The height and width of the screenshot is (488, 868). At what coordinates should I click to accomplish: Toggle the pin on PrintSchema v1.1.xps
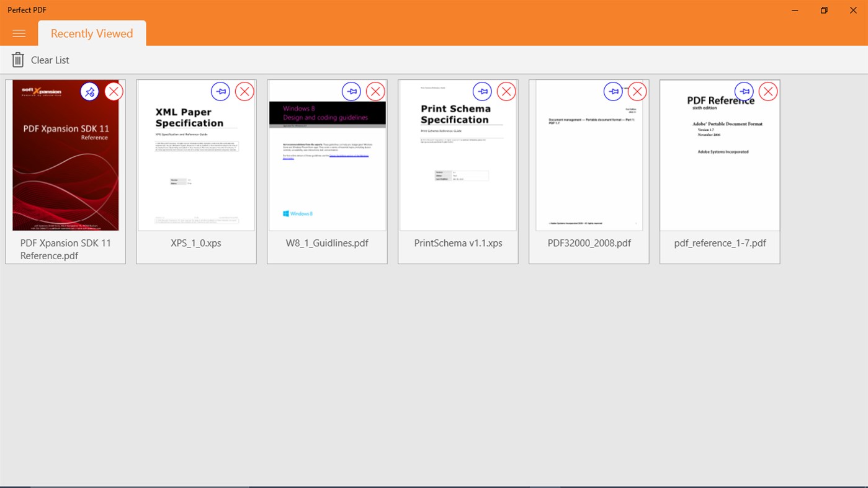(x=482, y=91)
